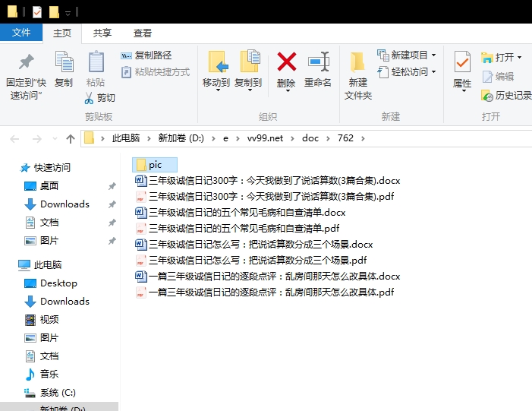Select 三年级诚信日记300字 3篇合集 .docx file
This screenshot has width=532, height=411.
pos(267,180)
